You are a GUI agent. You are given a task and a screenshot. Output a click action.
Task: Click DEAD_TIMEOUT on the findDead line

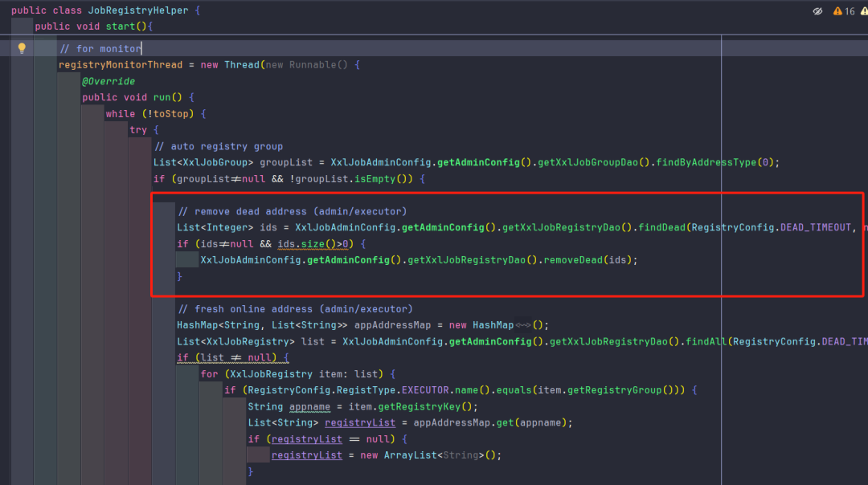pyautogui.click(x=816, y=227)
